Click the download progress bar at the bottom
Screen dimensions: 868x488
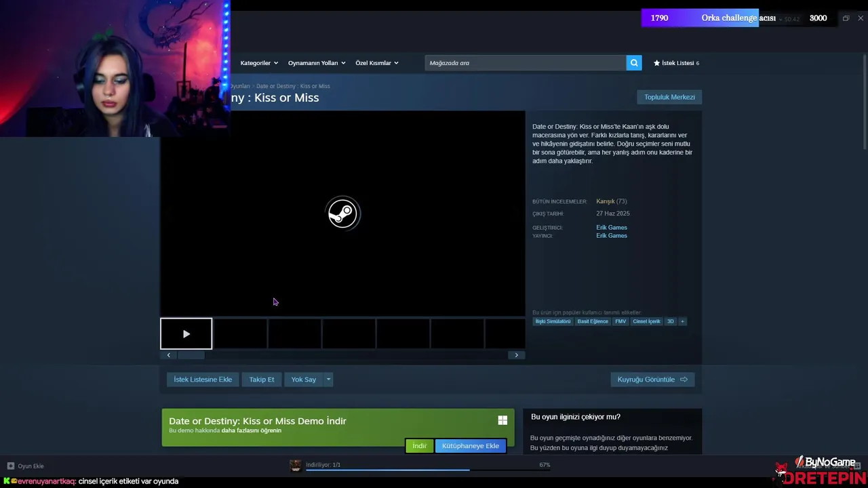pyautogui.click(x=427, y=470)
